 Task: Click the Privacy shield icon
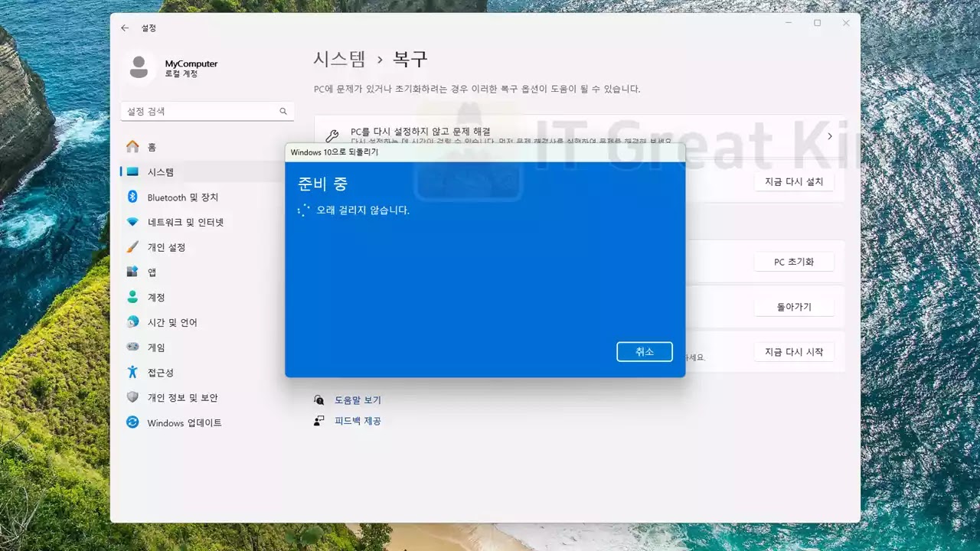pyautogui.click(x=132, y=398)
